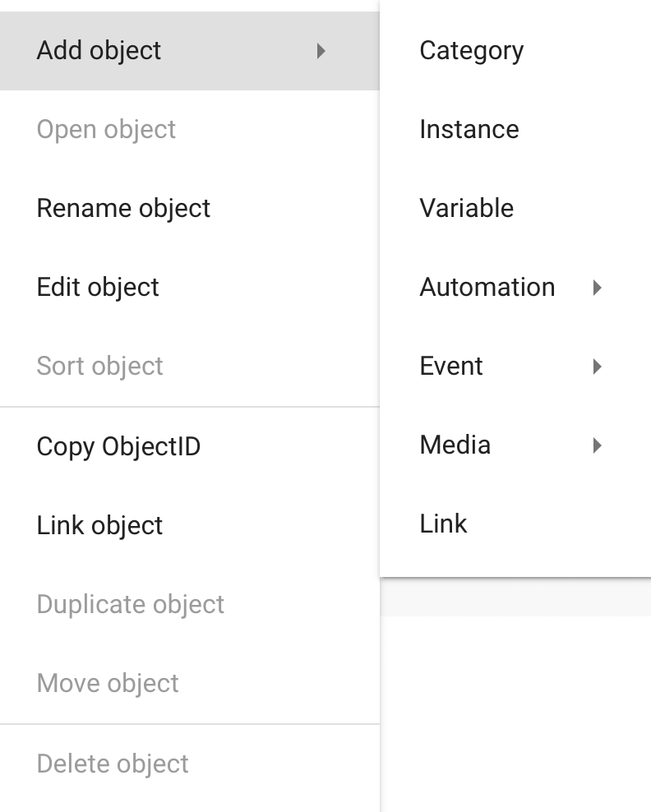651x812 pixels.
Task: Click the disabled Delete object entry
Action: pyautogui.click(x=113, y=764)
